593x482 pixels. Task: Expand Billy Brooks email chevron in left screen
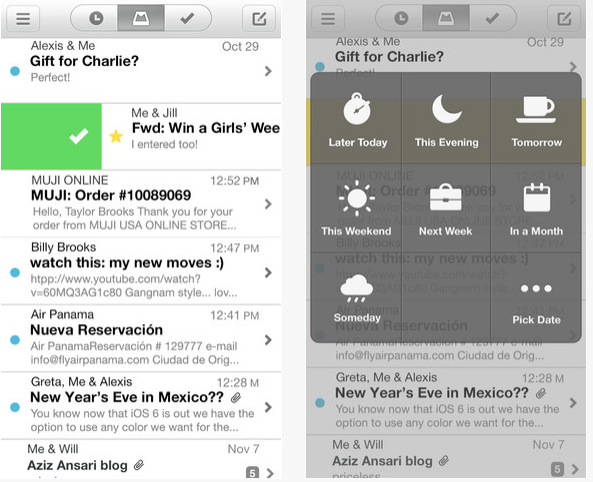(268, 272)
